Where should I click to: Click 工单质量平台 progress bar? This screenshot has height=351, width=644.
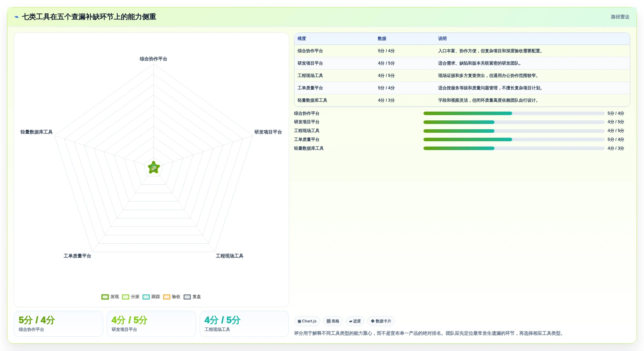click(514, 139)
